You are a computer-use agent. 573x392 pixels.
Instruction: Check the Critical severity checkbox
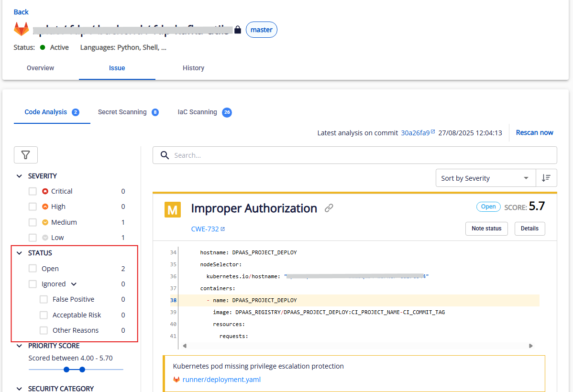point(33,191)
